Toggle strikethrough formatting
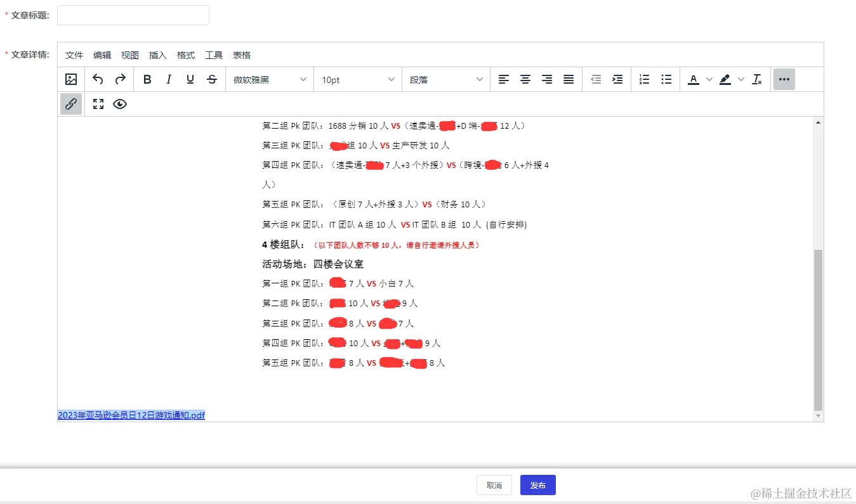Screen dimensions: 856x504 click(x=212, y=79)
